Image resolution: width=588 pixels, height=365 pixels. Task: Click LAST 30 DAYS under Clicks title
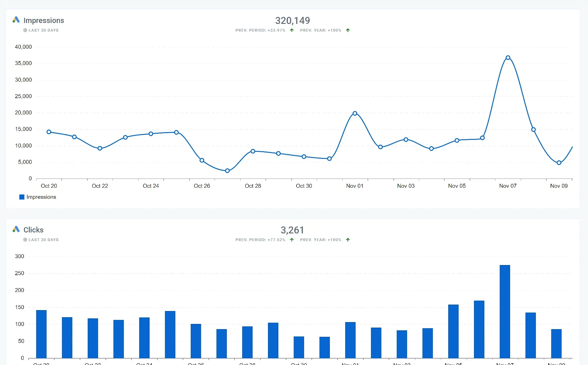click(x=44, y=240)
